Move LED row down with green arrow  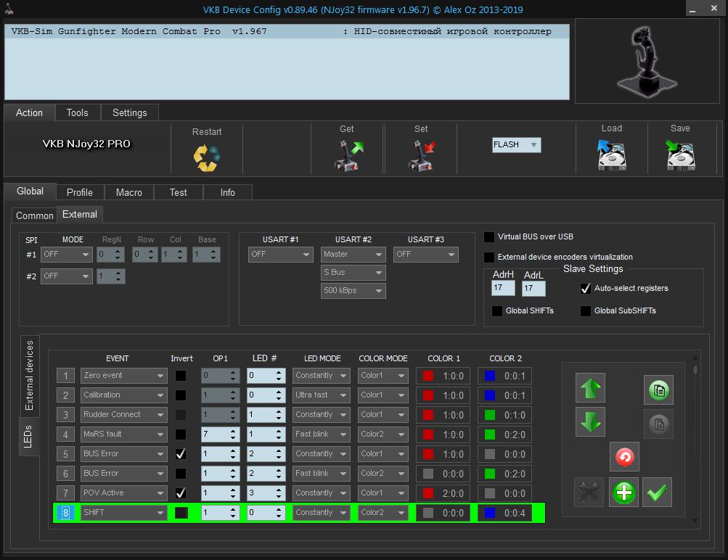point(590,422)
